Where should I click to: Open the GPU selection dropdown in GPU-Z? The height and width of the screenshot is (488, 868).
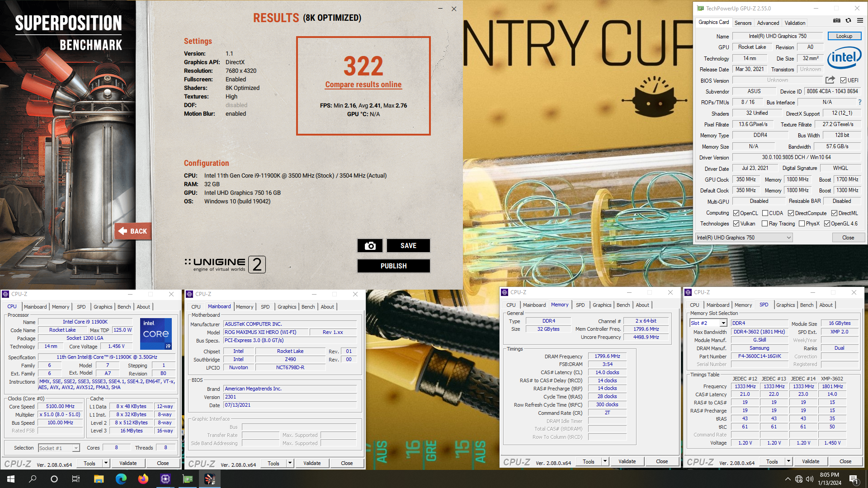(744, 238)
